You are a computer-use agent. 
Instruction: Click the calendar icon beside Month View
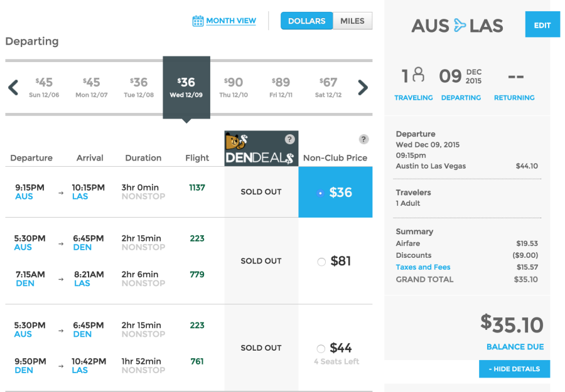(x=198, y=21)
